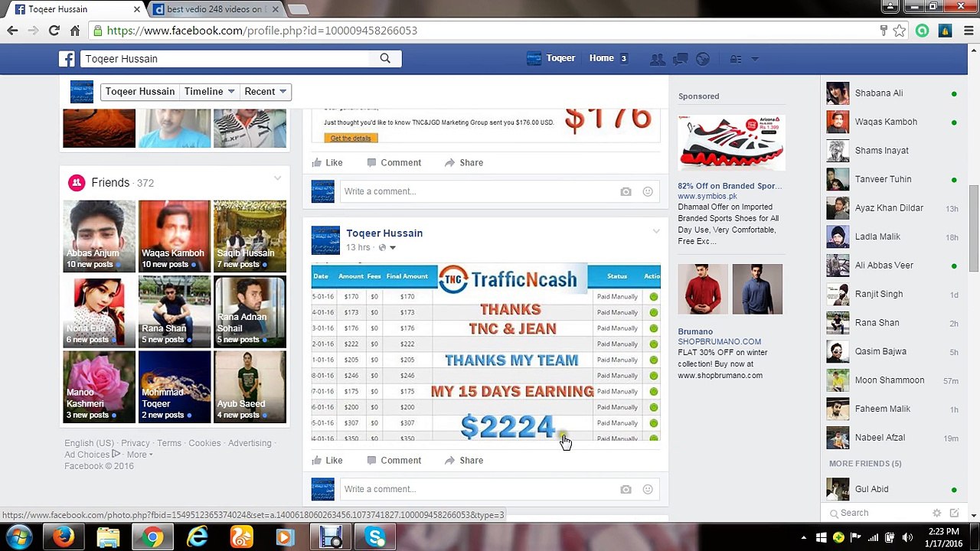The image size is (980, 551).
Task: Open the TrafficNcash earnings image
Action: pyautogui.click(x=485, y=353)
